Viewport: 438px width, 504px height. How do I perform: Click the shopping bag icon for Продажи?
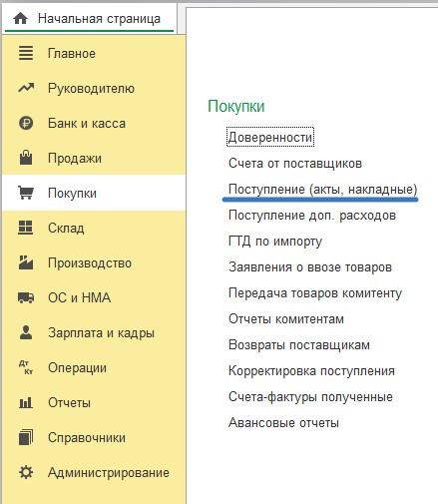[26, 158]
